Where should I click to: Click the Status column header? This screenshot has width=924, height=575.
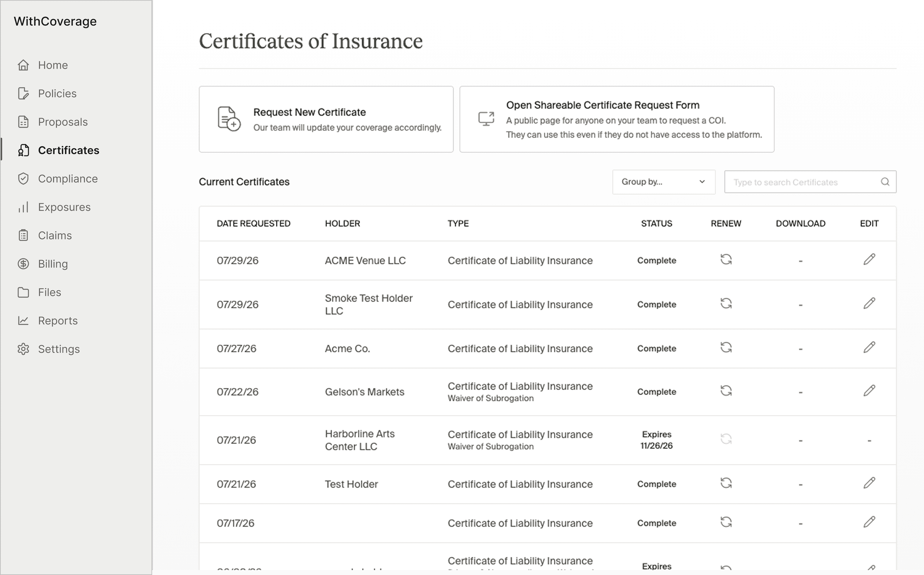(x=656, y=223)
